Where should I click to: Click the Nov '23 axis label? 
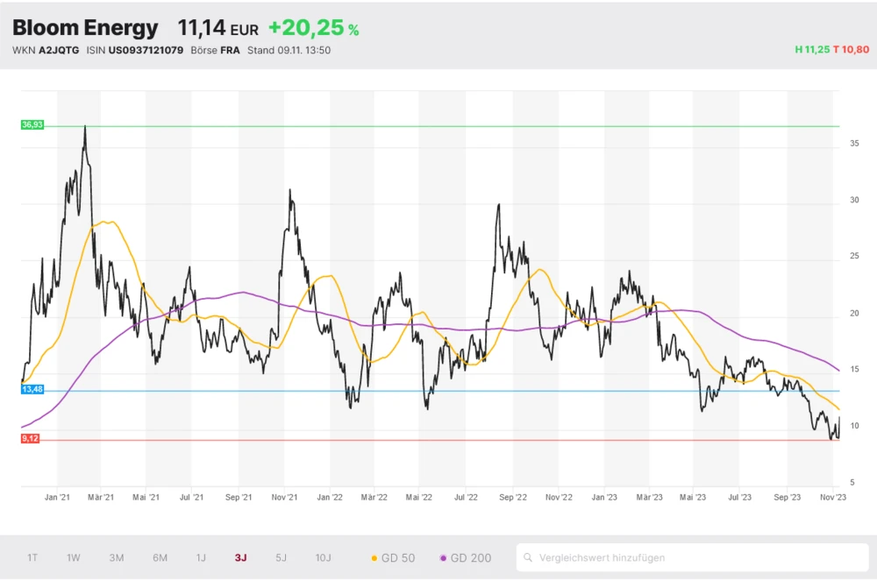(832, 497)
